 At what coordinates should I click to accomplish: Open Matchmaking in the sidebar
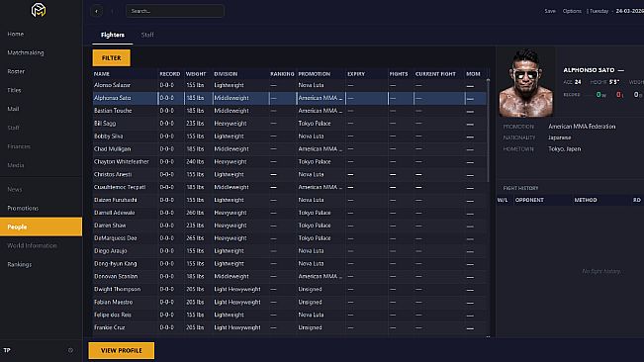pos(26,53)
